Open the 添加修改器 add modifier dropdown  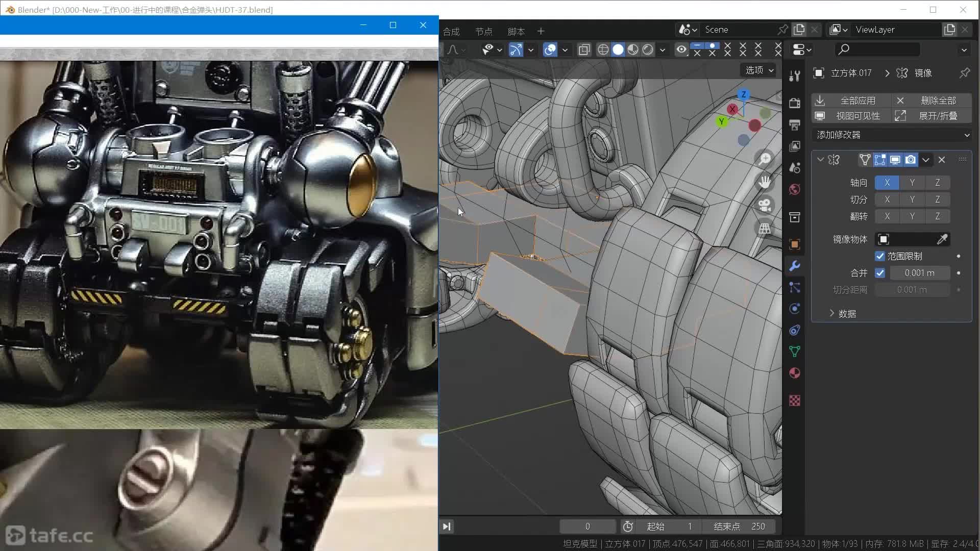[892, 135]
